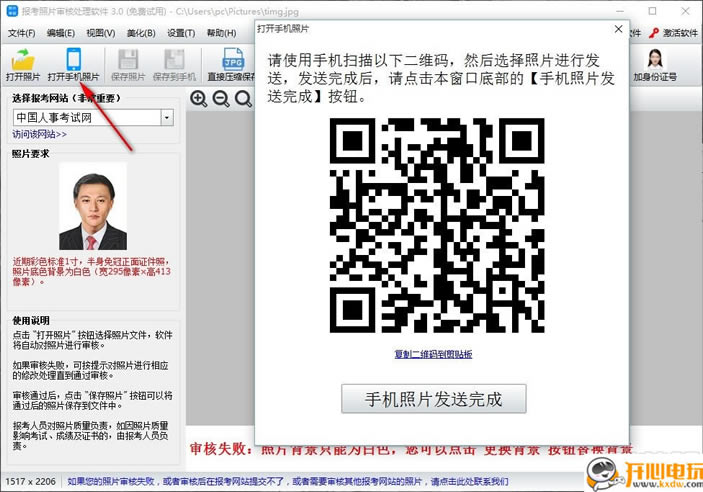Click the zoom in magnifier icon

pos(198,99)
